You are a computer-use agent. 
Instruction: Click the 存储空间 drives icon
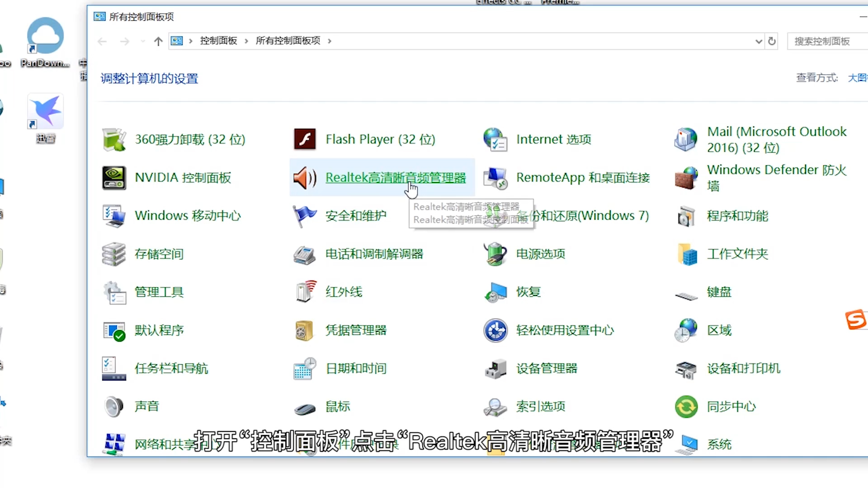pyautogui.click(x=114, y=254)
